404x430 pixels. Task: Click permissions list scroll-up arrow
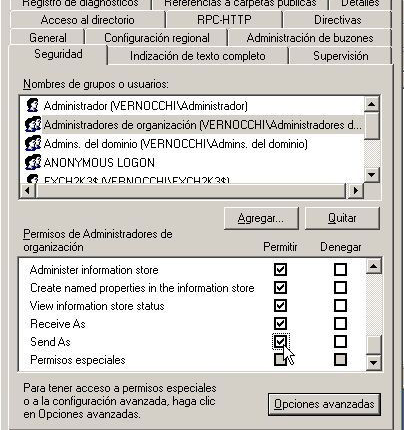pyautogui.click(x=373, y=266)
